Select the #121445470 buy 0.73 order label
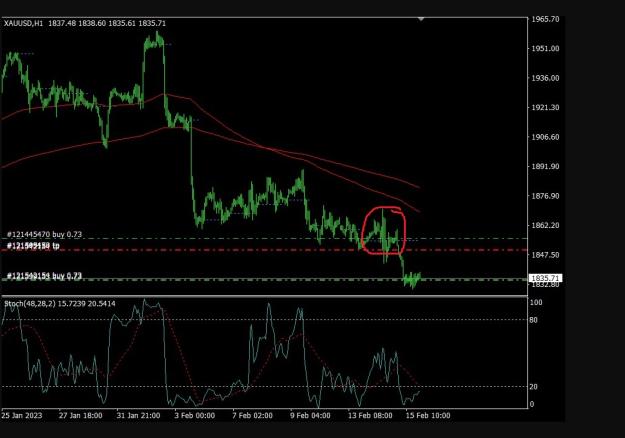 pos(44,234)
